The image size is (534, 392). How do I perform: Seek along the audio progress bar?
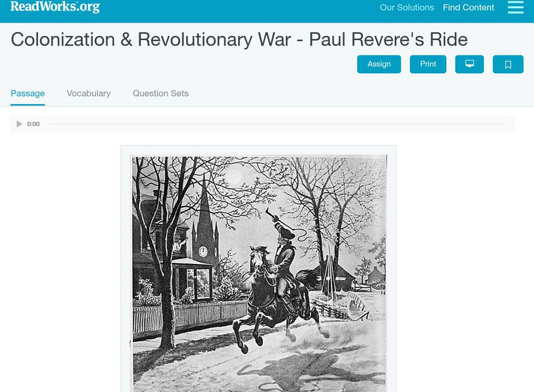click(277, 124)
